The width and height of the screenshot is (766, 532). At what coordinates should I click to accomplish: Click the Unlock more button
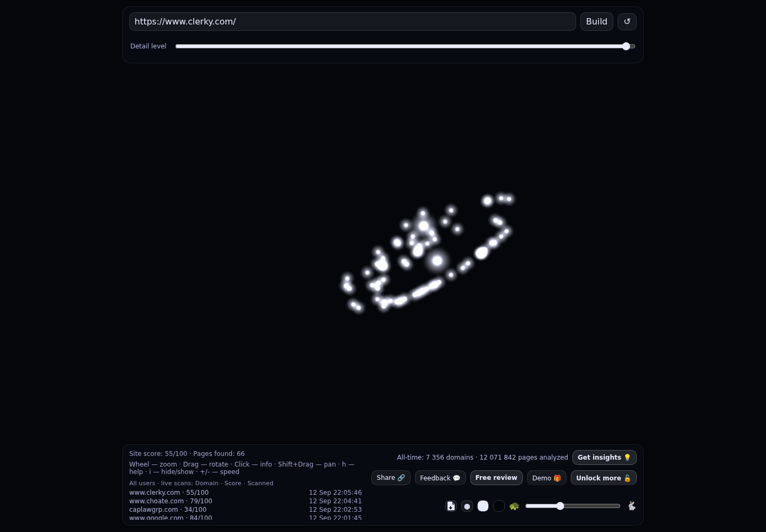604,478
